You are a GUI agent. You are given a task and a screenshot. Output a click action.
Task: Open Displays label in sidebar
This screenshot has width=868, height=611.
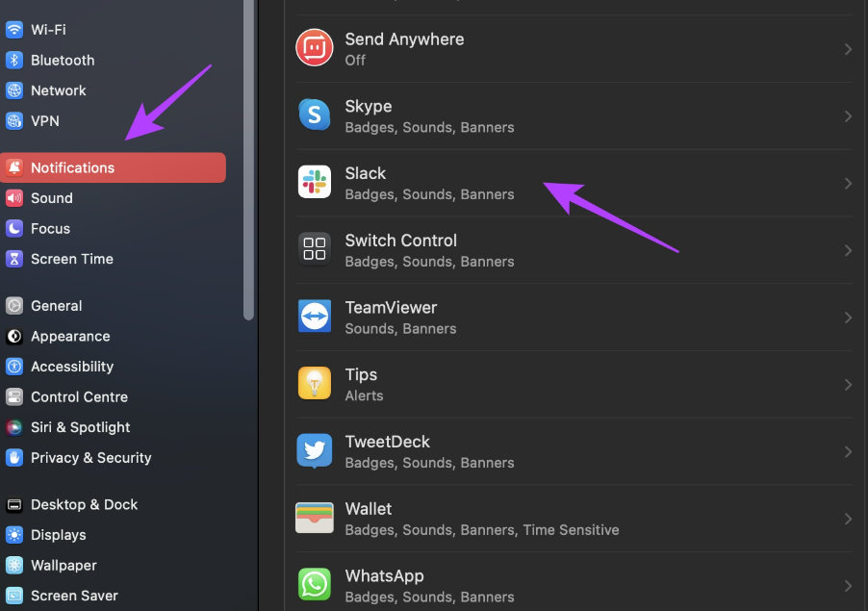pos(58,535)
